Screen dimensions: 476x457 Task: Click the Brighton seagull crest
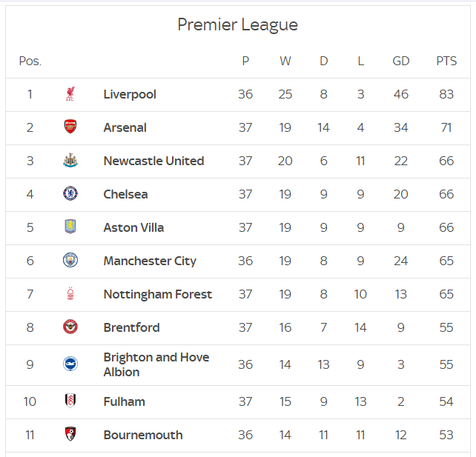[x=70, y=364]
